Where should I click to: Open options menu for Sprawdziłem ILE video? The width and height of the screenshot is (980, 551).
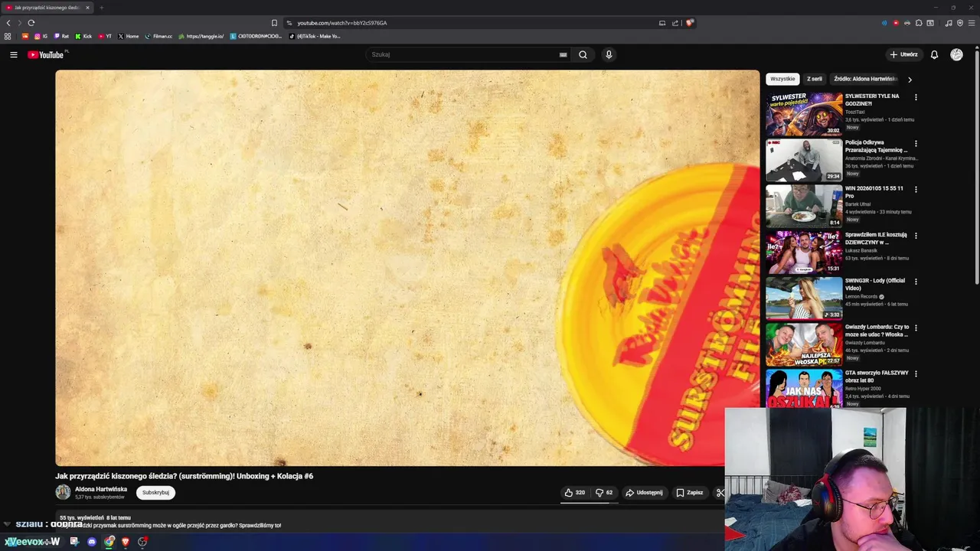point(916,235)
